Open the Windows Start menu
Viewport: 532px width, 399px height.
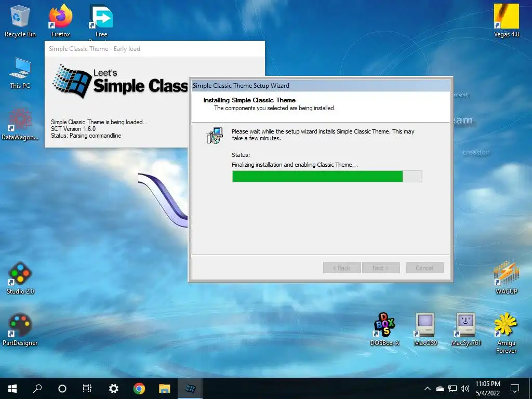(x=12, y=389)
